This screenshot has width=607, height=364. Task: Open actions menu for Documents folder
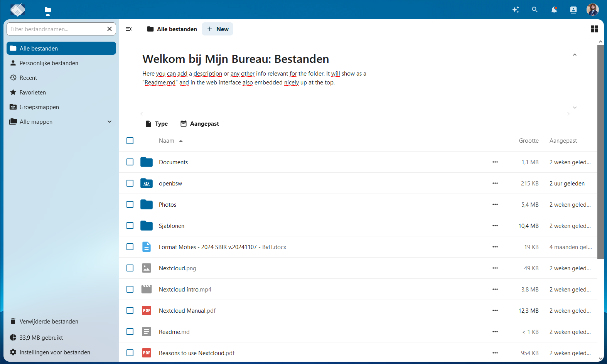coord(495,162)
